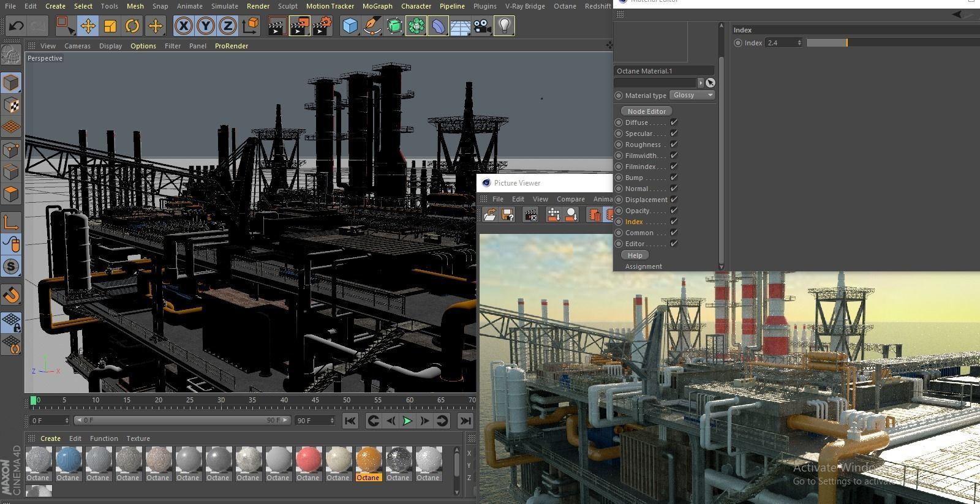Select the Common channel label
The height and width of the screenshot is (504, 980).
[x=639, y=233]
